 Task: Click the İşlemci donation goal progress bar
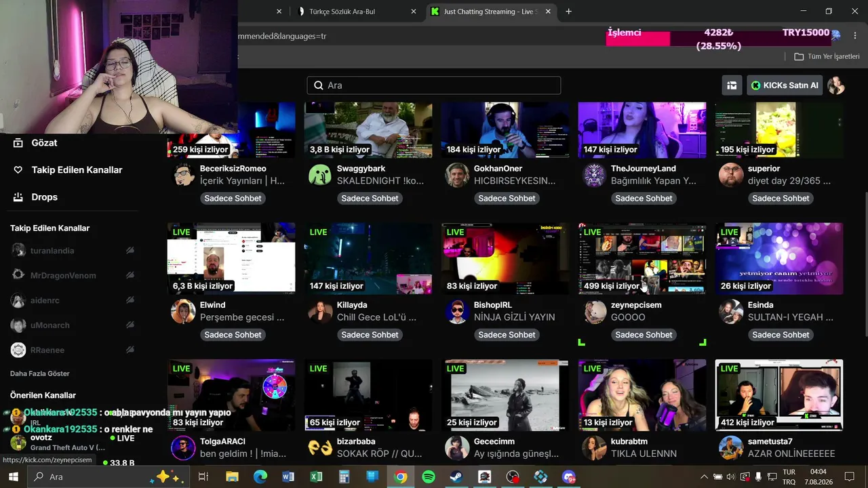719,37
